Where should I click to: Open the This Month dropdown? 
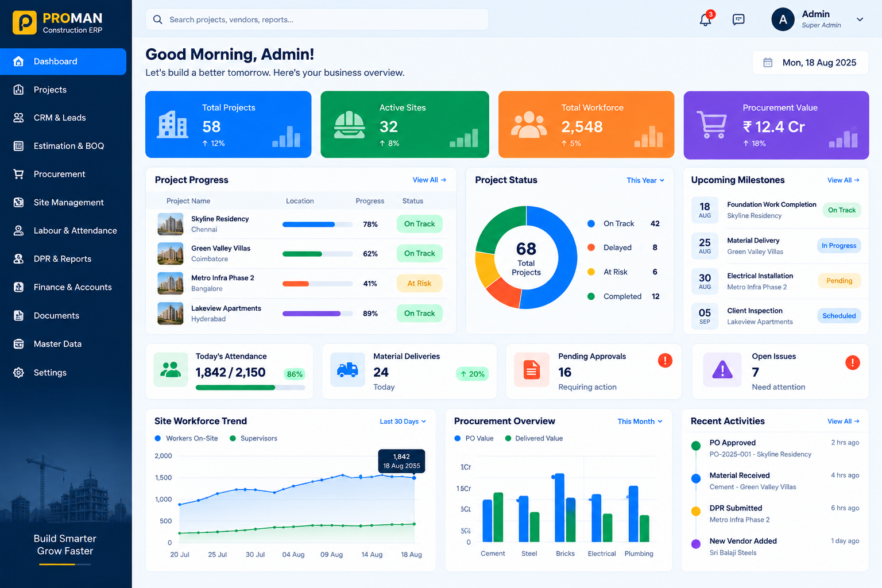coord(640,421)
